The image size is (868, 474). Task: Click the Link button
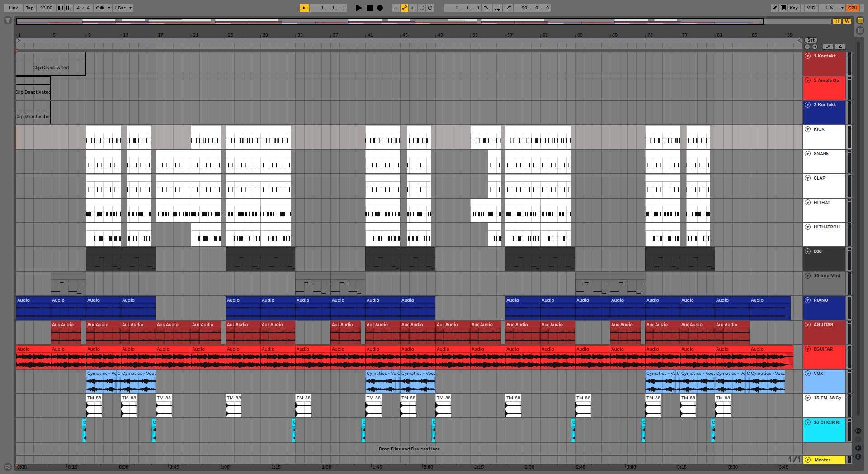tap(14, 8)
